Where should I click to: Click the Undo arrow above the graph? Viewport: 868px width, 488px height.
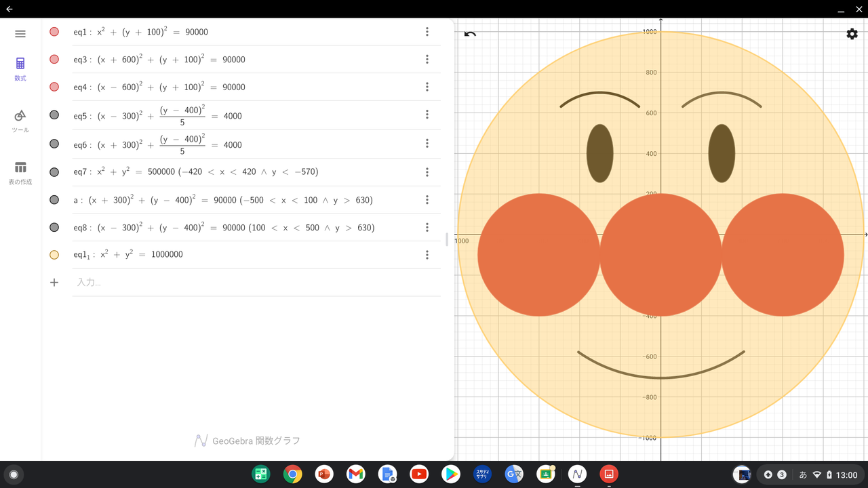[471, 33]
